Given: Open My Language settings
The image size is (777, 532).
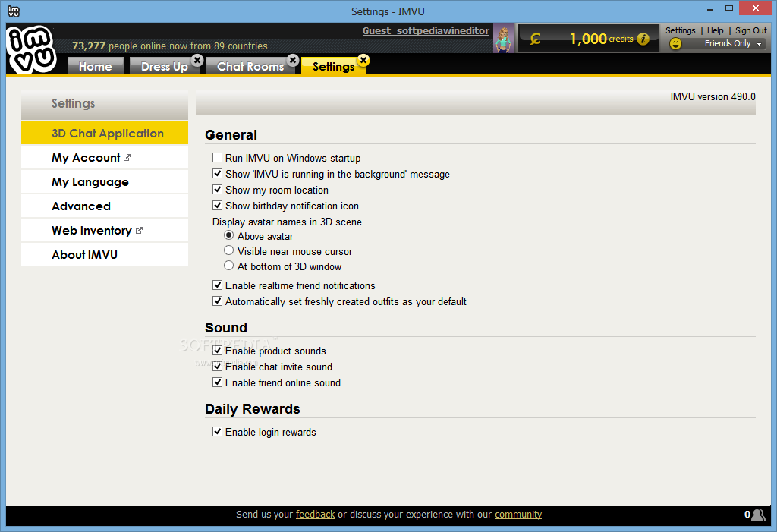Looking at the screenshot, I should point(105,182).
